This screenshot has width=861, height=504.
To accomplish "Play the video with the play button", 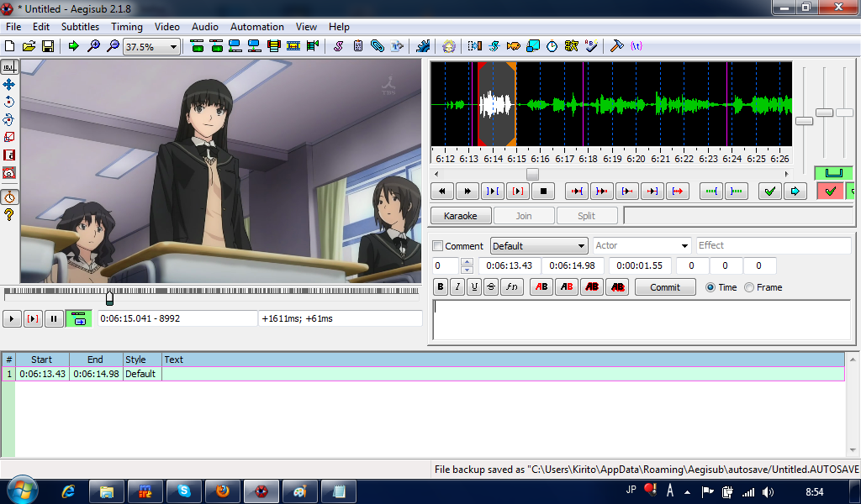I will point(12,318).
